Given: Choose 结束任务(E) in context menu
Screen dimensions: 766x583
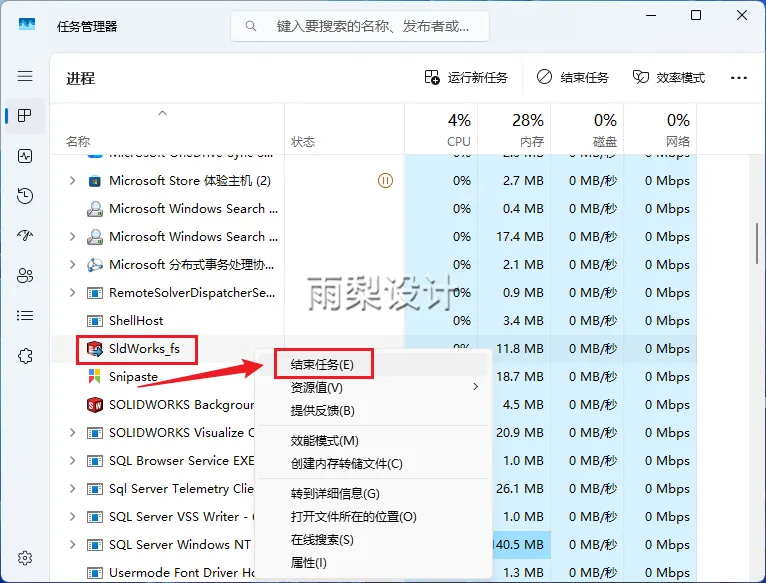Looking at the screenshot, I should [x=372, y=365].
